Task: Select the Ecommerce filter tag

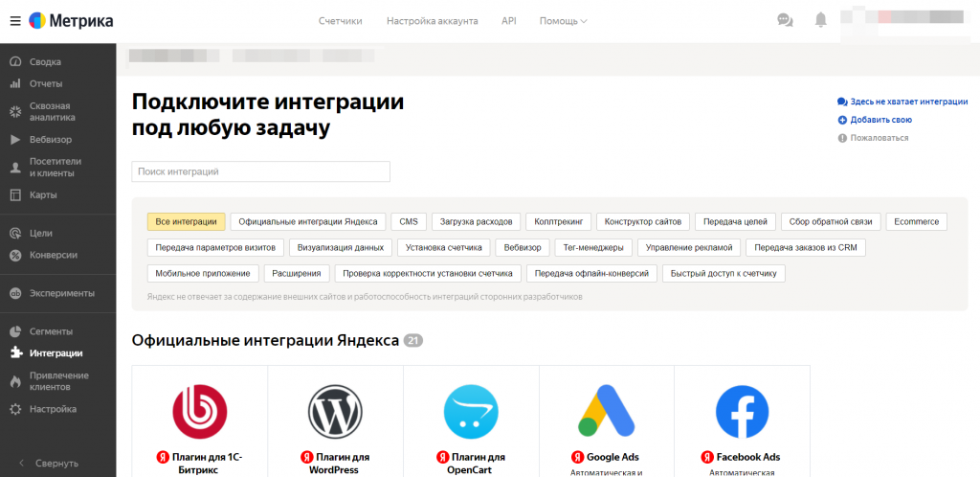Action: coord(916,221)
